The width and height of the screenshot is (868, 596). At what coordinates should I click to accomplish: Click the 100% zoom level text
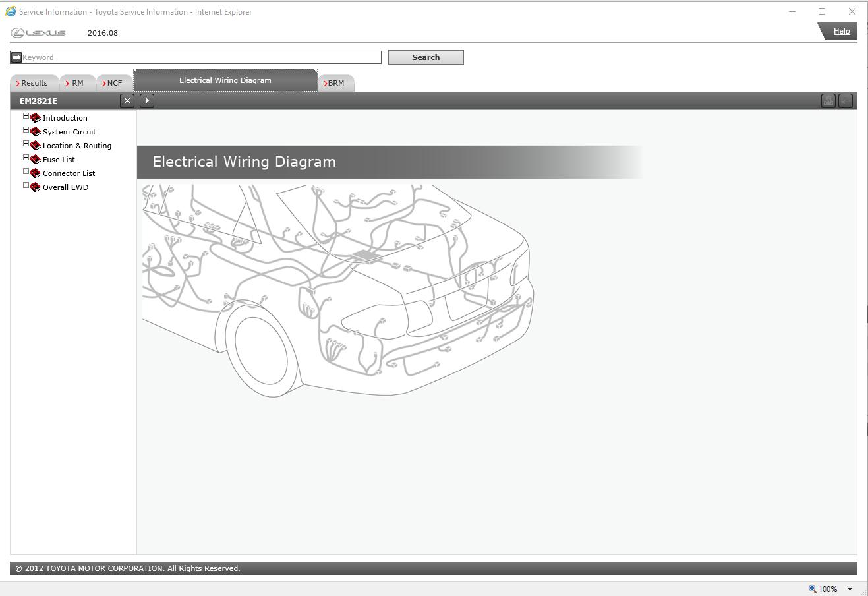[x=828, y=589]
